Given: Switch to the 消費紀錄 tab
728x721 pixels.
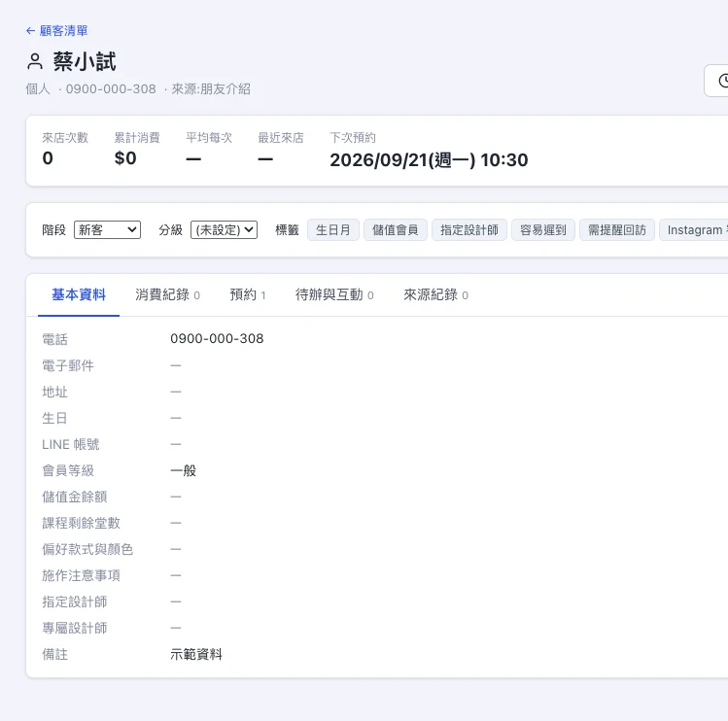Looking at the screenshot, I should click(167, 294).
